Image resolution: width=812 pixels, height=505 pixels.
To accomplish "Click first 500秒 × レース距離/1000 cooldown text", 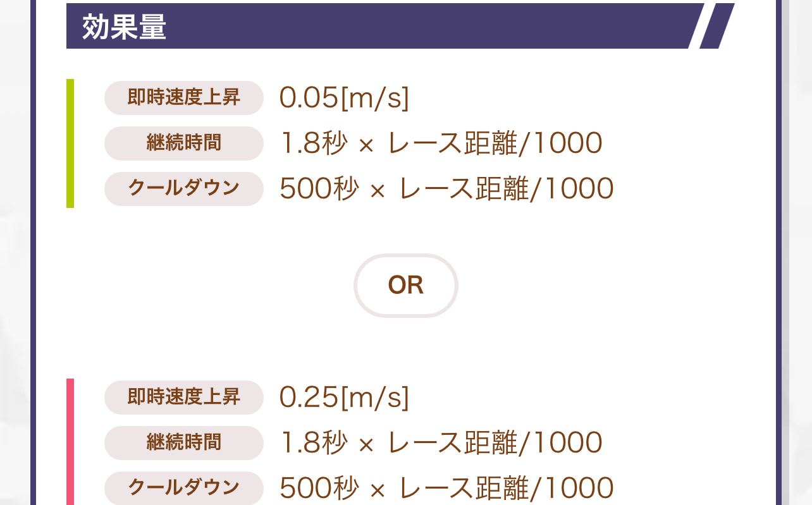I will pos(446,189).
